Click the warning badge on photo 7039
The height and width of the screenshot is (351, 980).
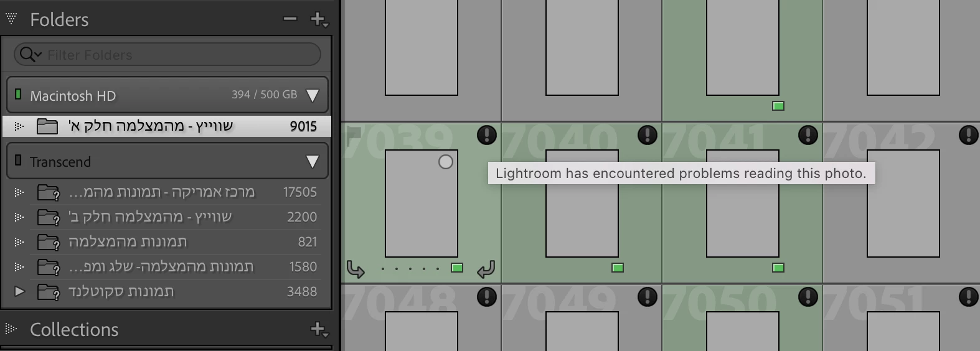pos(487,134)
